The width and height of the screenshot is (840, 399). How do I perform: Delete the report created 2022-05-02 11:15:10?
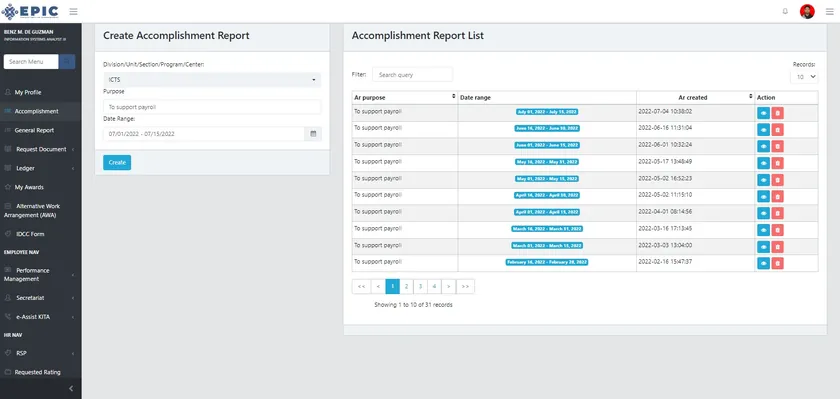click(x=777, y=197)
